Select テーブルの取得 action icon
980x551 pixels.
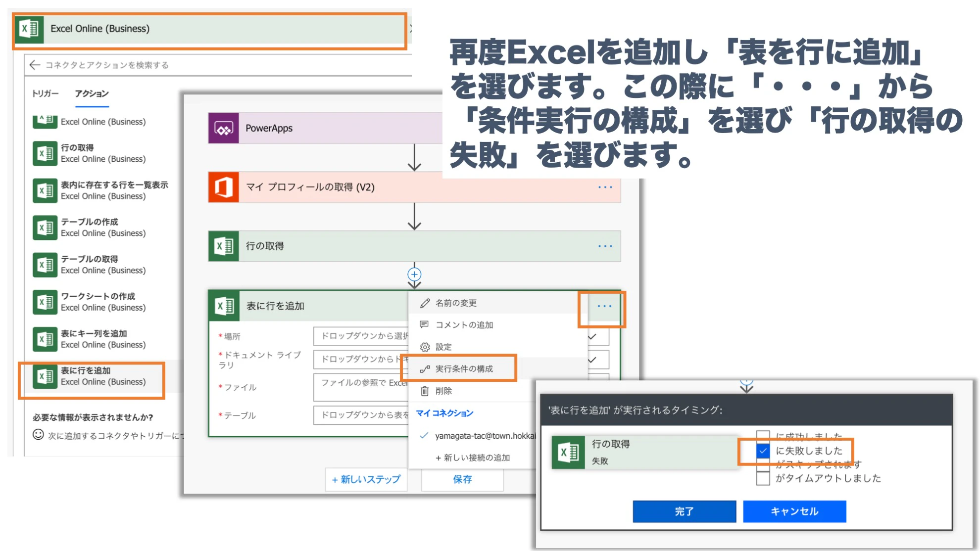pyautogui.click(x=45, y=265)
